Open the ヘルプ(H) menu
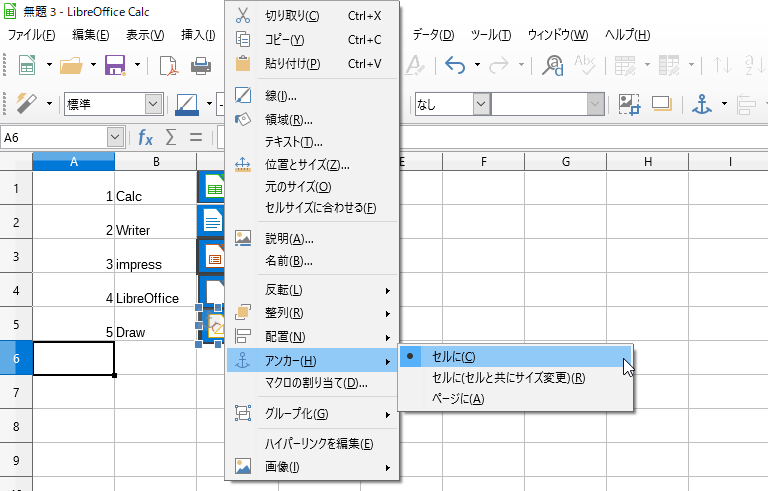The width and height of the screenshot is (768, 491). [x=627, y=35]
